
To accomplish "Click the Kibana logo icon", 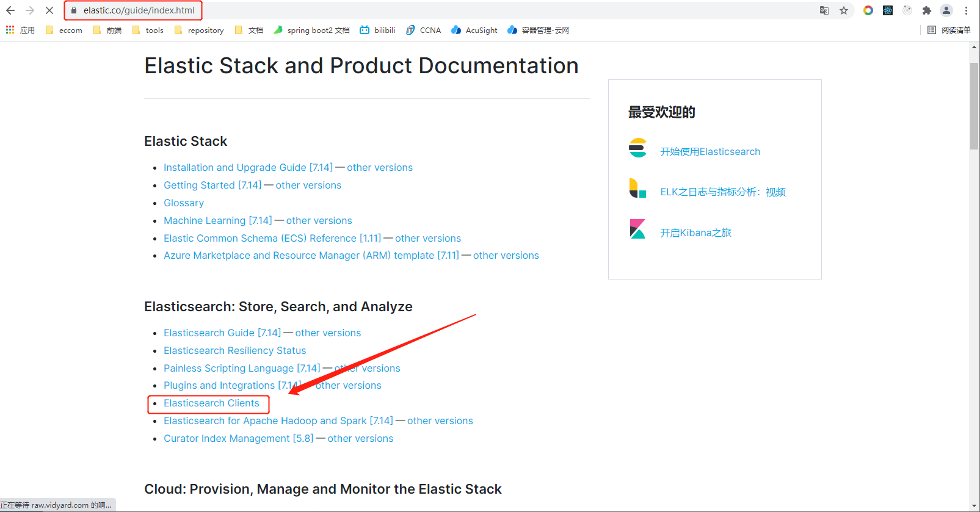I will tap(637, 229).
